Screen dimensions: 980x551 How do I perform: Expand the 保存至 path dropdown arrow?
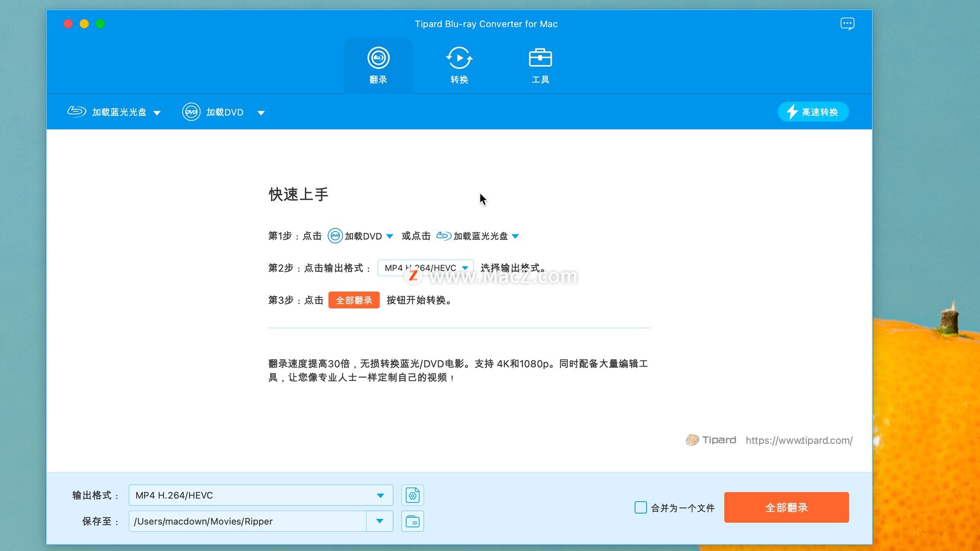[380, 521]
